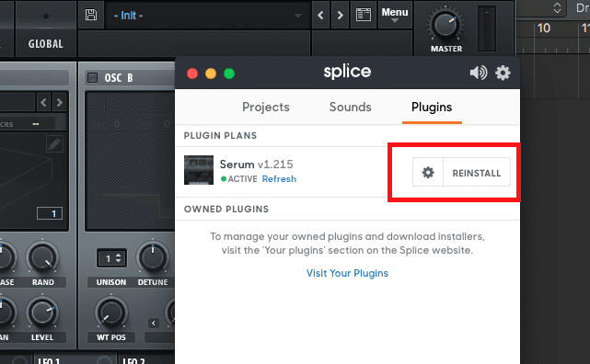Select the Plugins tab in Splice
The image size is (590, 364).
tap(432, 107)
